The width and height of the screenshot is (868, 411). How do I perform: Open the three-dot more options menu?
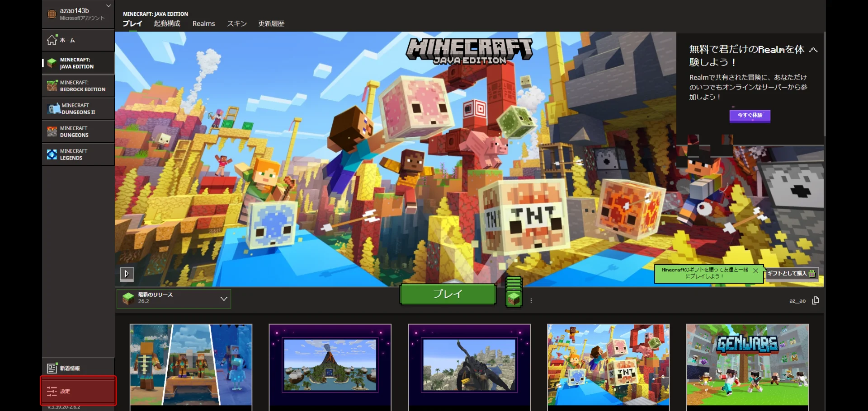[531, 300]
